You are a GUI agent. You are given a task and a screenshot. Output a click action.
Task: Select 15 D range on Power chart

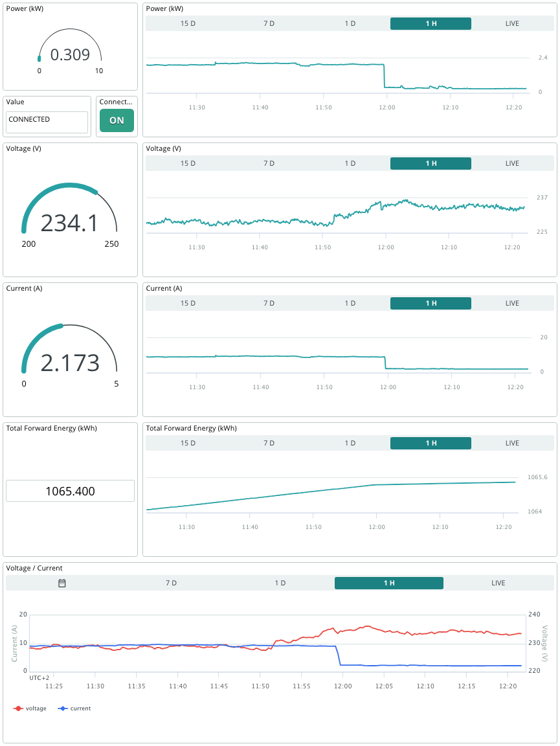coord(188,23)
